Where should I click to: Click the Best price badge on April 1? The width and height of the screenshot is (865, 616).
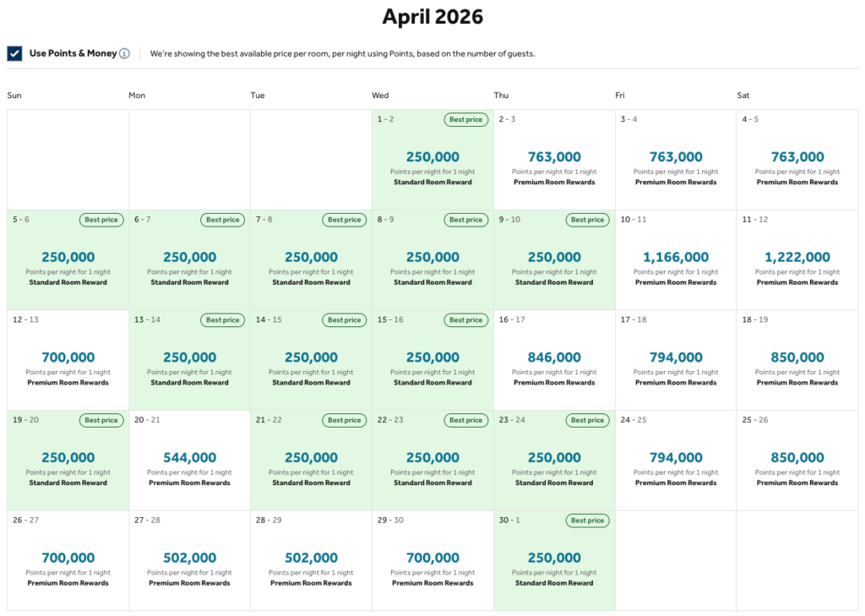pos(465,119)
